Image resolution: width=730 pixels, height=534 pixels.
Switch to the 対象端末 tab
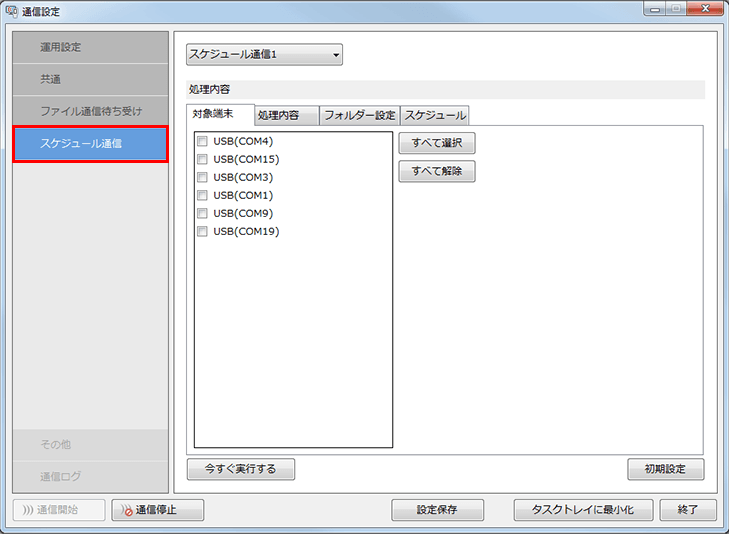click(220, 115)
